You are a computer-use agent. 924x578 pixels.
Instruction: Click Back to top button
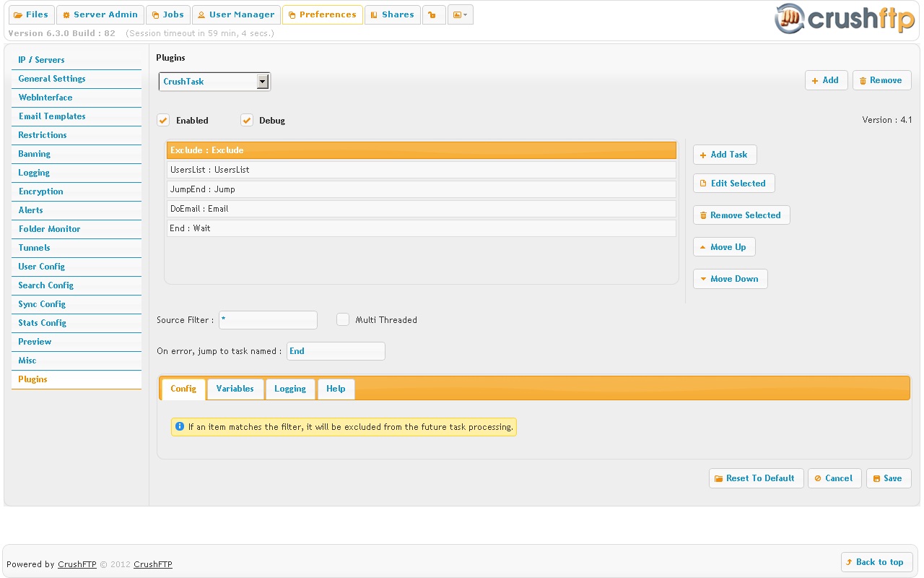tap(877, 562)
